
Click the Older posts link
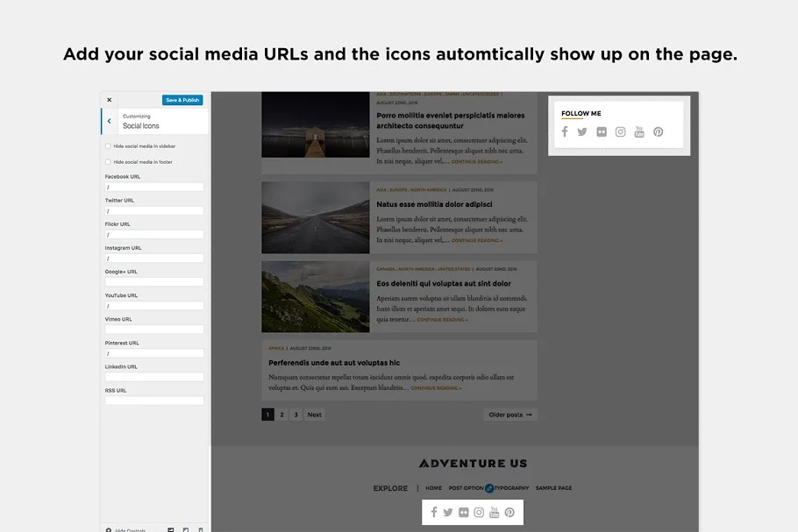[x=509, y=415]
